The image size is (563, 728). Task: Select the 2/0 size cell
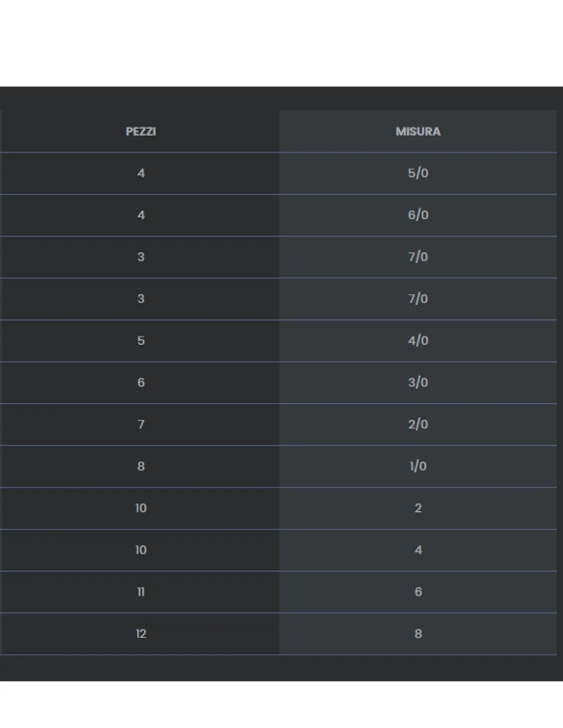click(418, 425)
